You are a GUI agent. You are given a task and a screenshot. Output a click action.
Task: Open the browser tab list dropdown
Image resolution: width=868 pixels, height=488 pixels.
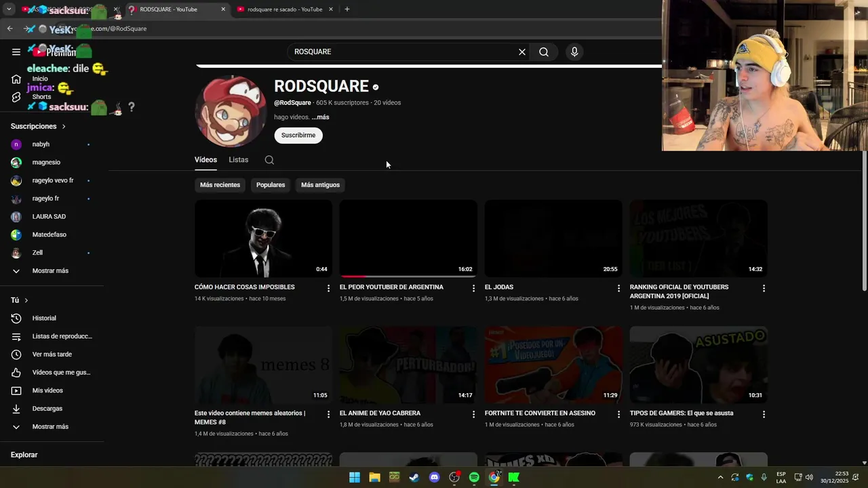coord(9,9)
